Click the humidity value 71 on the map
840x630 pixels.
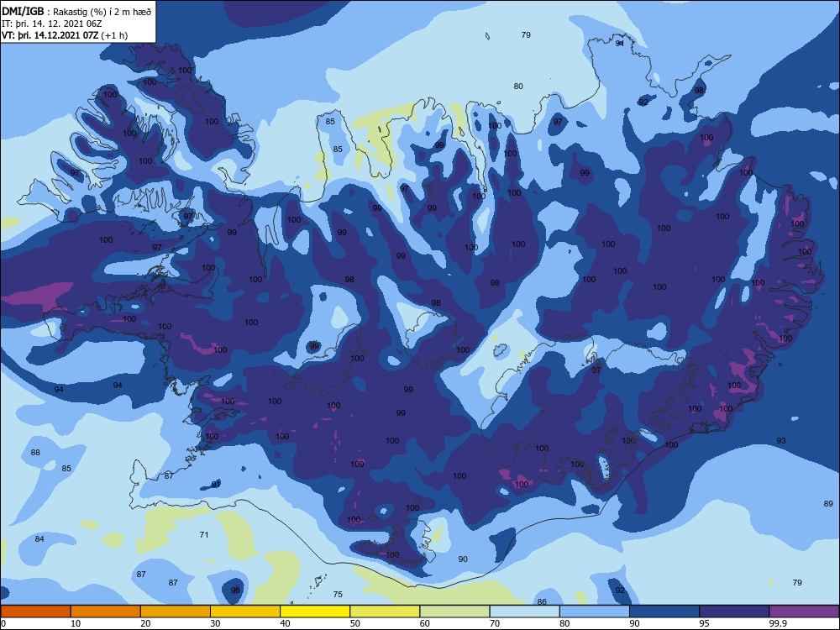coord(203,534)
